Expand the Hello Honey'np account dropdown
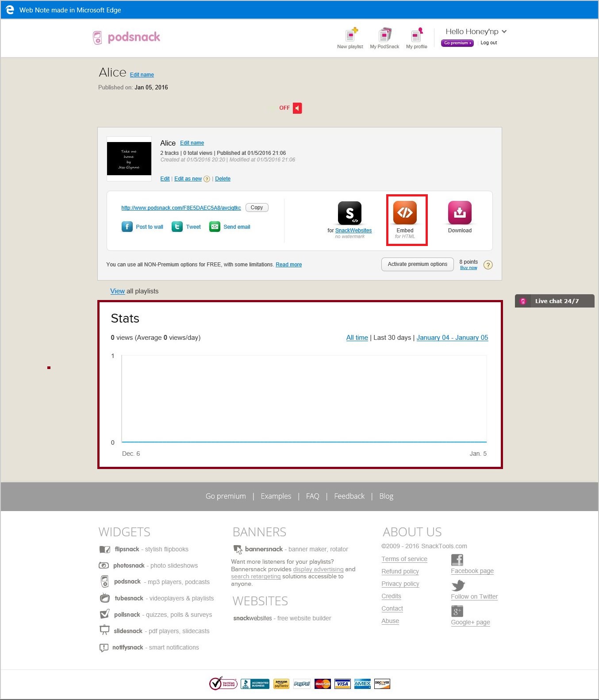The height and width of the screenshot is (700, 599). click(x=504, y=31)
